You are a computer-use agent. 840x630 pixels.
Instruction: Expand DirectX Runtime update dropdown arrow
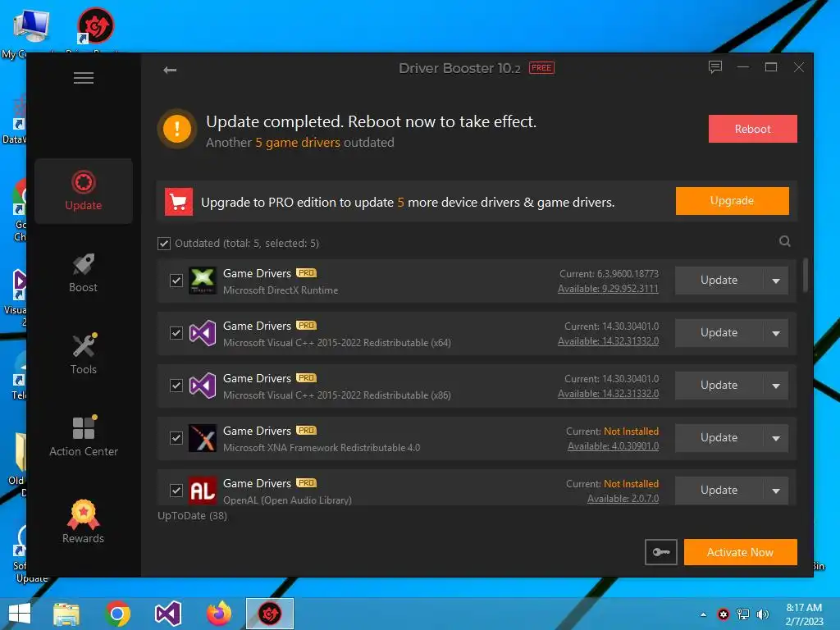click(776, 281)
